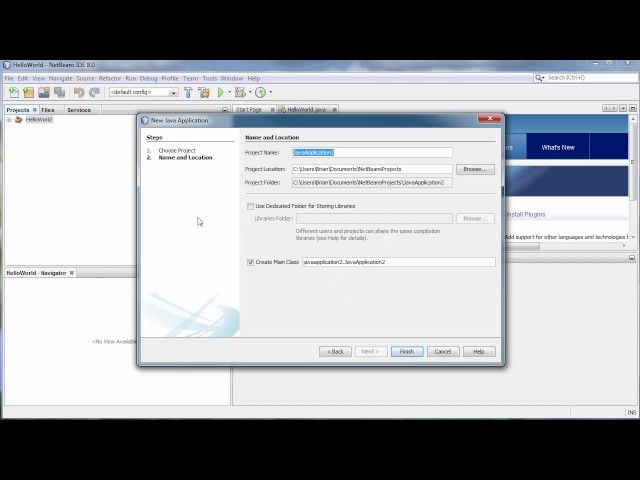Open the Refactor menu
Image resolution: width=640 pixels, height=480 pixels.
pyautogui.click(x=110, y=78)
